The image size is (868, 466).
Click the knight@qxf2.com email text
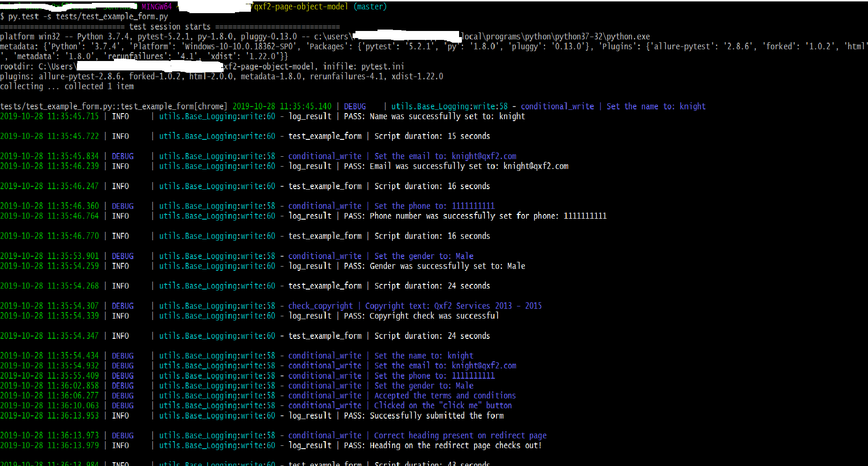click(483, 155)
